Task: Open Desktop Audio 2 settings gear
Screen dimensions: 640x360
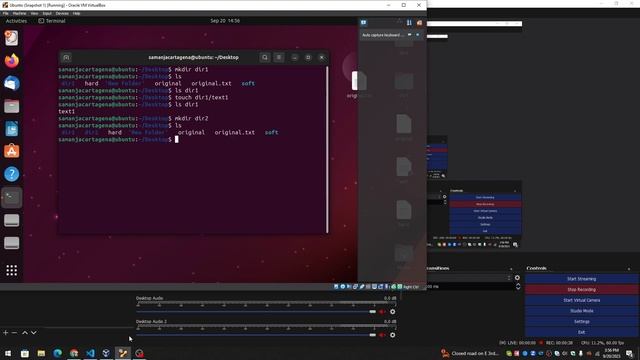Action: coord(392,335)
